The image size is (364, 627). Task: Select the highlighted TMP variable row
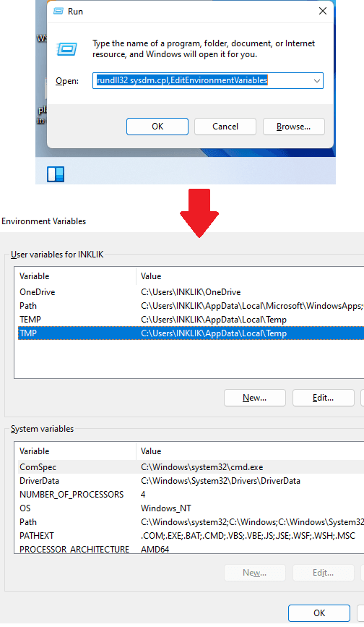coord(191,333)
